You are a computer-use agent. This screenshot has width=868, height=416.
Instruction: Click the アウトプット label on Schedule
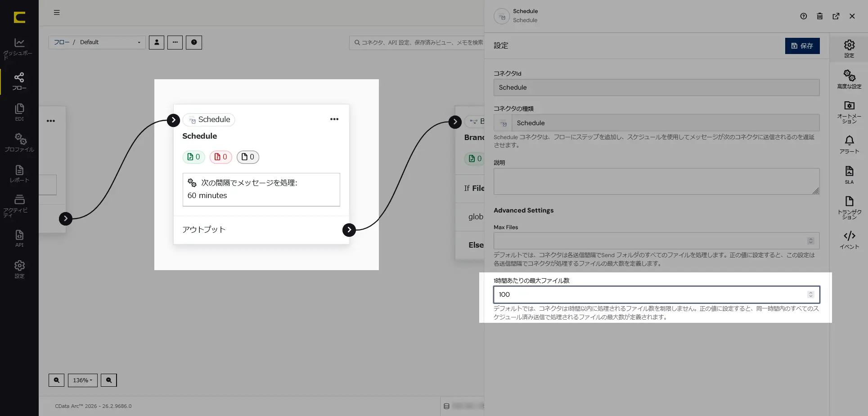204,230
